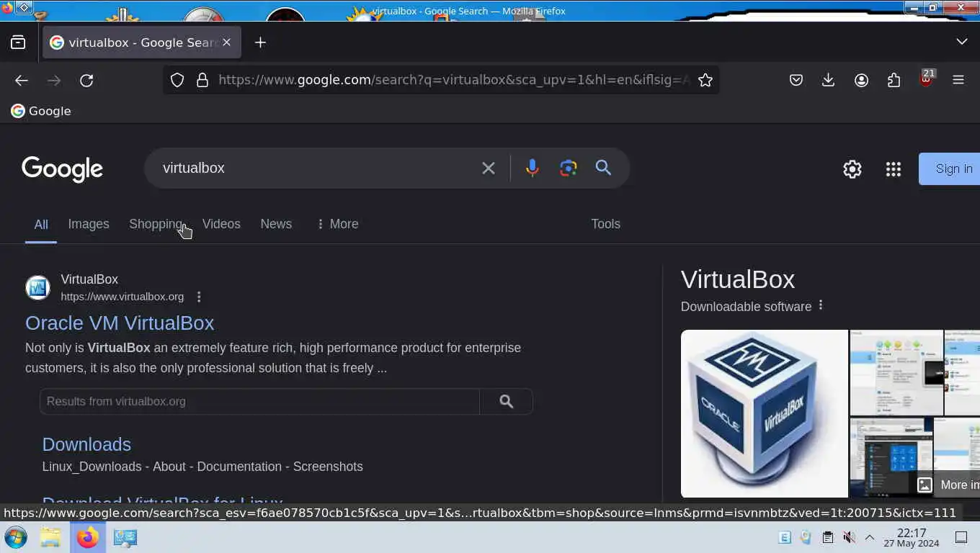Save page to Pocket
Image resolution: width=980 pixels, height=553 pixels.
coord(796,80)
